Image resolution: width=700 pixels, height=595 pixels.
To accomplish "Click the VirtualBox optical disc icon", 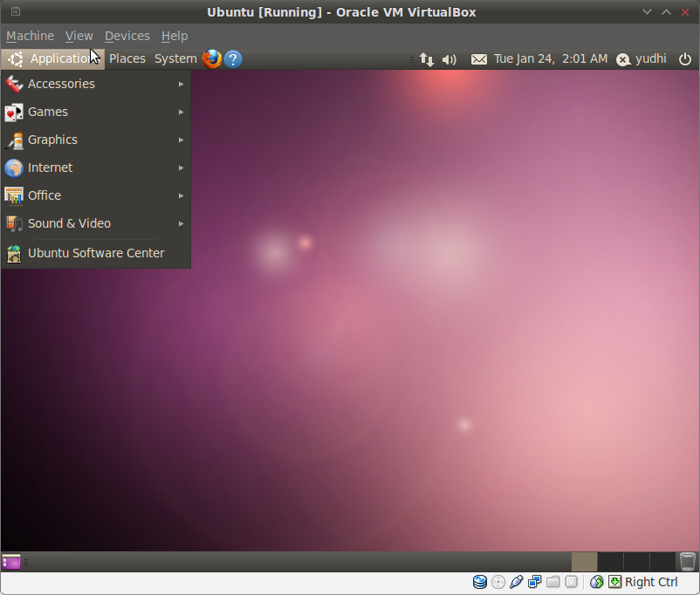I will click(498, 582).
